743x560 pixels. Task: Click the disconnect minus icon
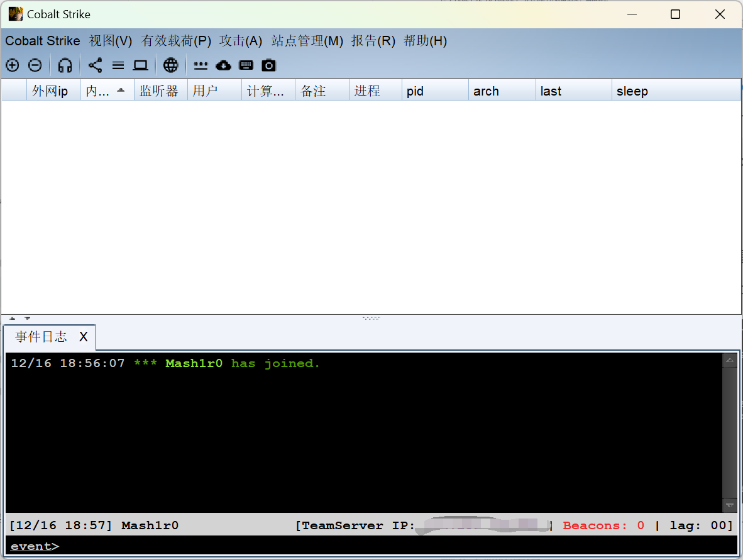[x=35, y=65]
